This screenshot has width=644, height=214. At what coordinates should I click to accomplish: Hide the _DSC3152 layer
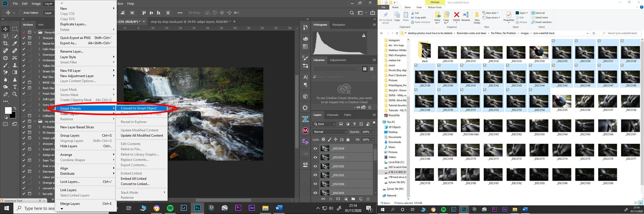(x=315, y=166)
